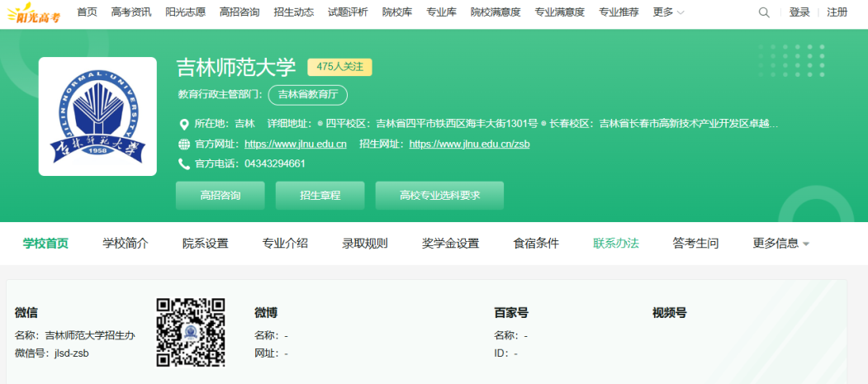Open the official site link www.jlnu.edu.cn
The height and width of the screenshot is (384, 868).
pyautogui.click(x=296, y=145)
